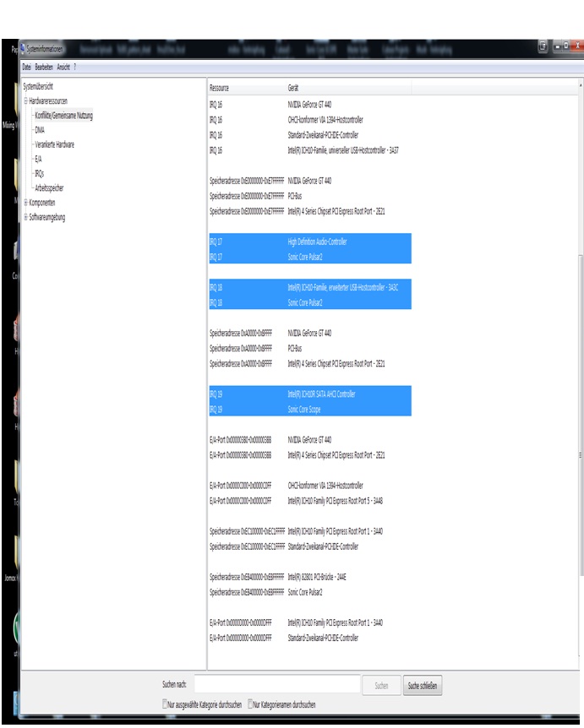Select IRQ 17 Sonic Core Pulsar2 row
Screen dimensions: 584x728
pos(310,257)
